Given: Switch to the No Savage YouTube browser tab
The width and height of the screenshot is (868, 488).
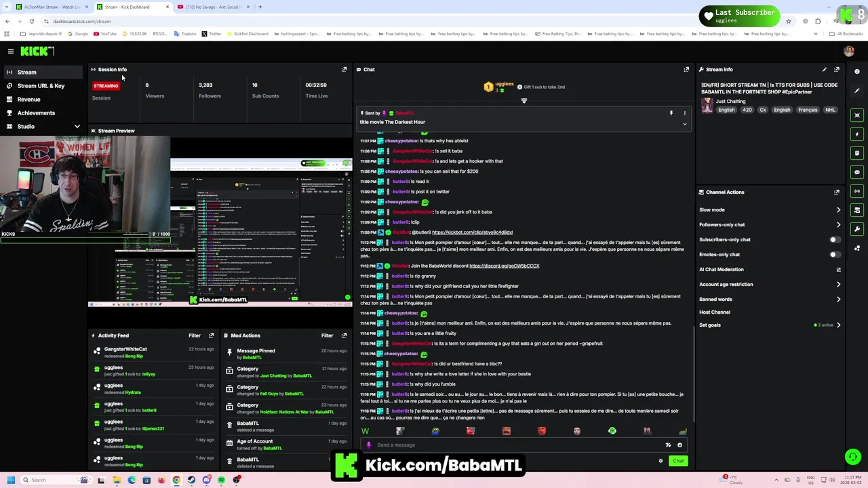Looking at the screenshot, I should pos(213,7).
